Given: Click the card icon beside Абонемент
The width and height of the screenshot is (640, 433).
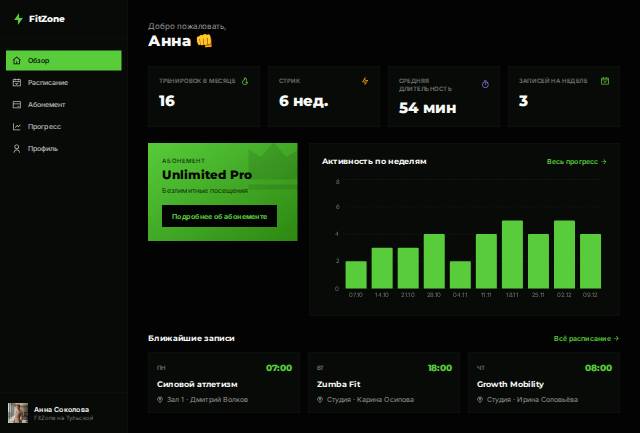Looking at the screenshot, I should pyautogui.click(x=17, y=104).
